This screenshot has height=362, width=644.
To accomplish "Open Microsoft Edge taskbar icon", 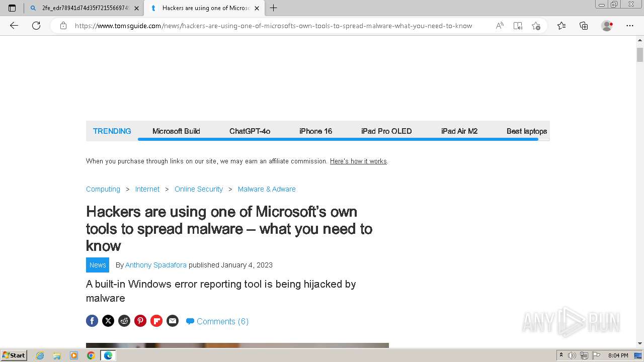I will click(x=108, y=355).
